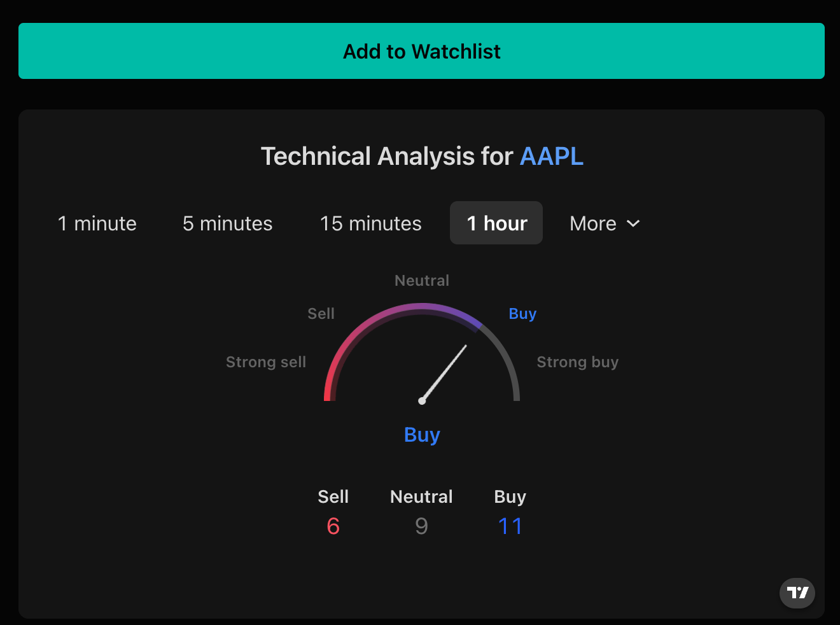
Task: Click the red Sell count of 6
Action: pos(333,526)
